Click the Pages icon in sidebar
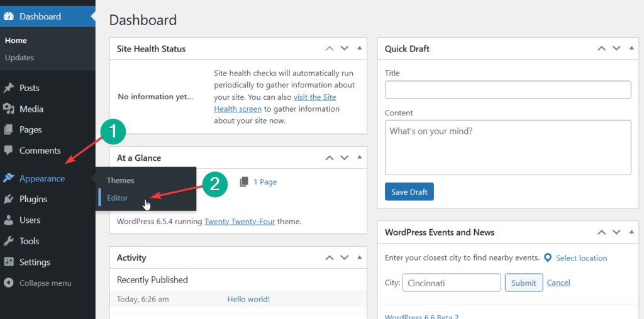Image resolution: width=644 pixels, height=319 pixels. (x=9, y=130)
